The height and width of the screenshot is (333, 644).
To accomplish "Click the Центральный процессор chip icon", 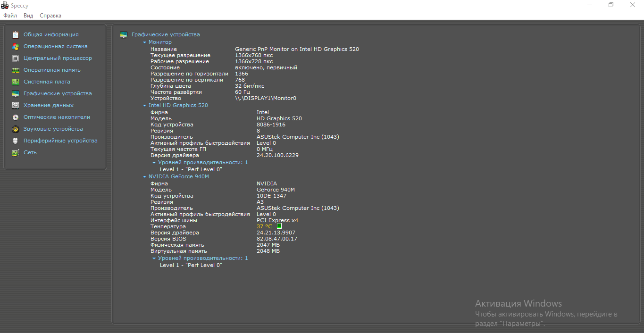I will click(16, 58).
